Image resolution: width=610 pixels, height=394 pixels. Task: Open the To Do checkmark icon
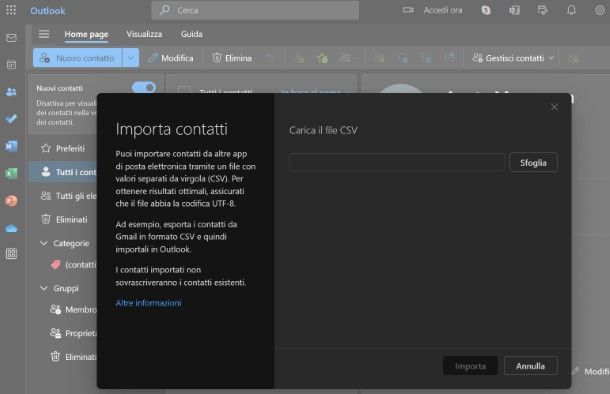pos(11,119)
